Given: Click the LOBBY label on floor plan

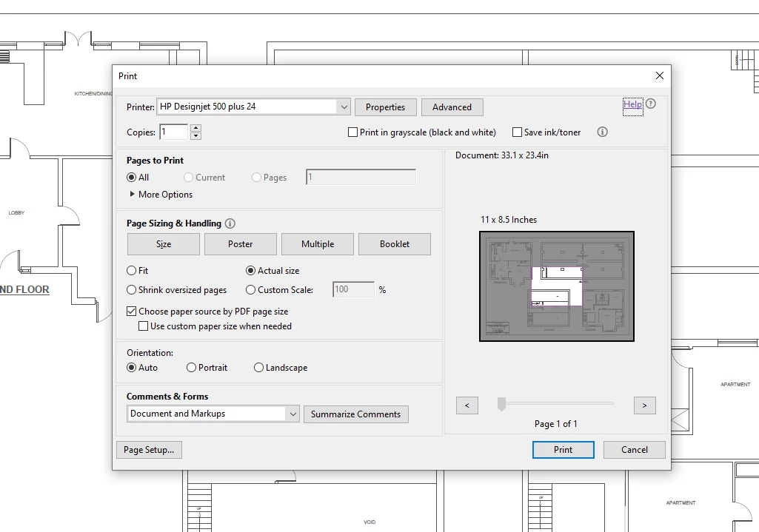Looking at the screenshot, I should pyautogui.click(x=16, y=213).
